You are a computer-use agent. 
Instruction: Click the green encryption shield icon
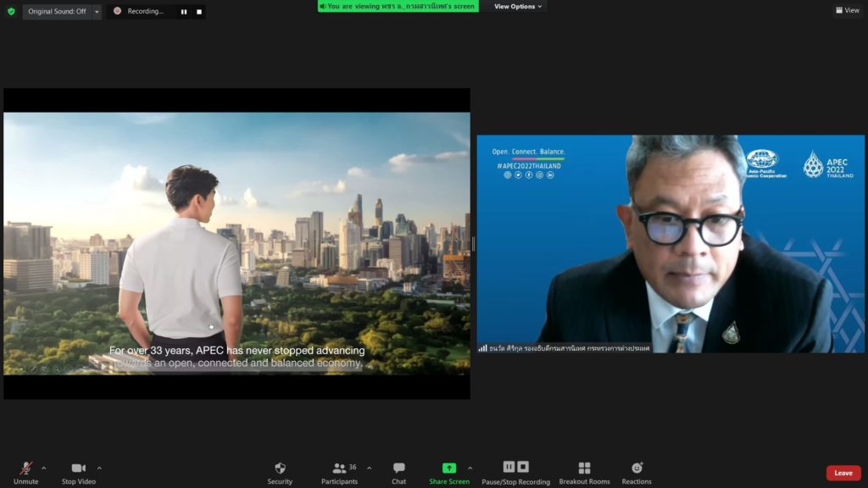click(11, 11)
